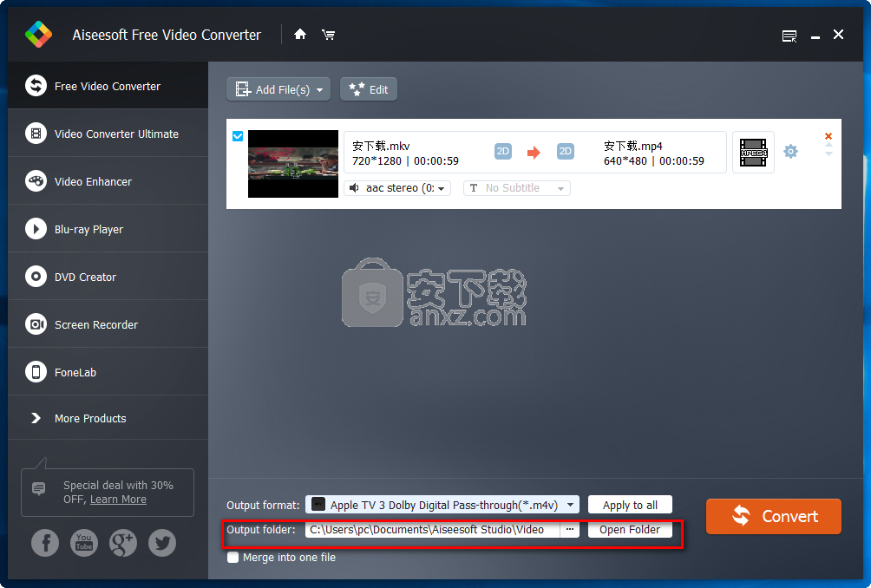Open Output format dropdown
871x588 pixels.
[x=442, y=505]
